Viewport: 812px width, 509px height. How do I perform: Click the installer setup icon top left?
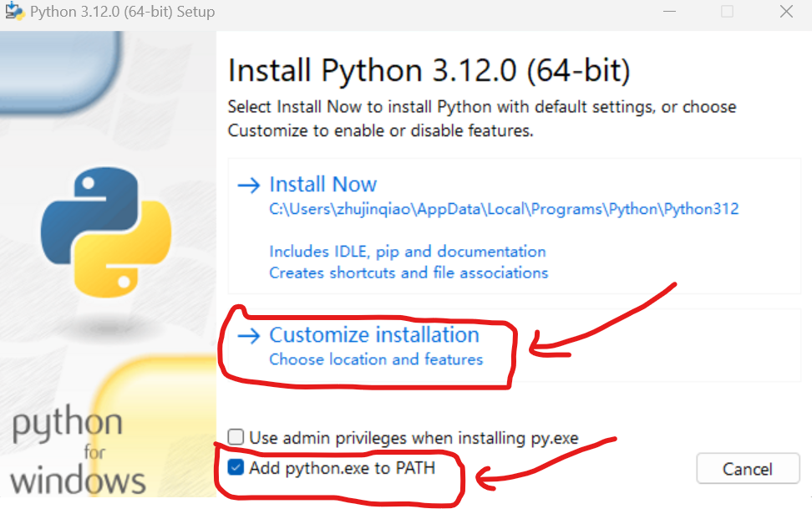(x=13, y=12)
